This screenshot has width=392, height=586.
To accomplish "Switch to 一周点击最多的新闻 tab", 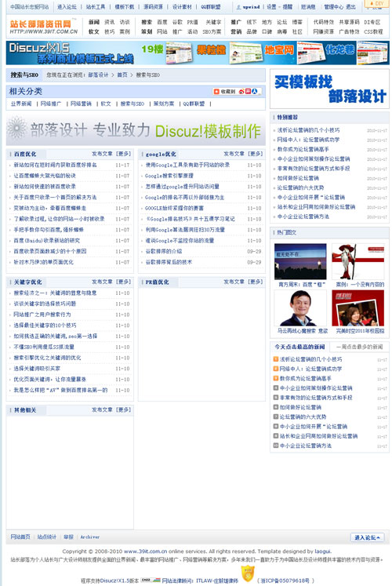I will 359,347.
